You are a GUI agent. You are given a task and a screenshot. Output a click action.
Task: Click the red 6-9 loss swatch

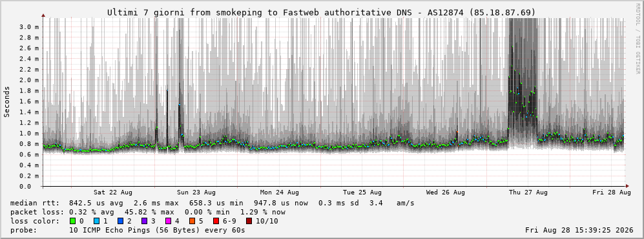[x=216, y=221]
